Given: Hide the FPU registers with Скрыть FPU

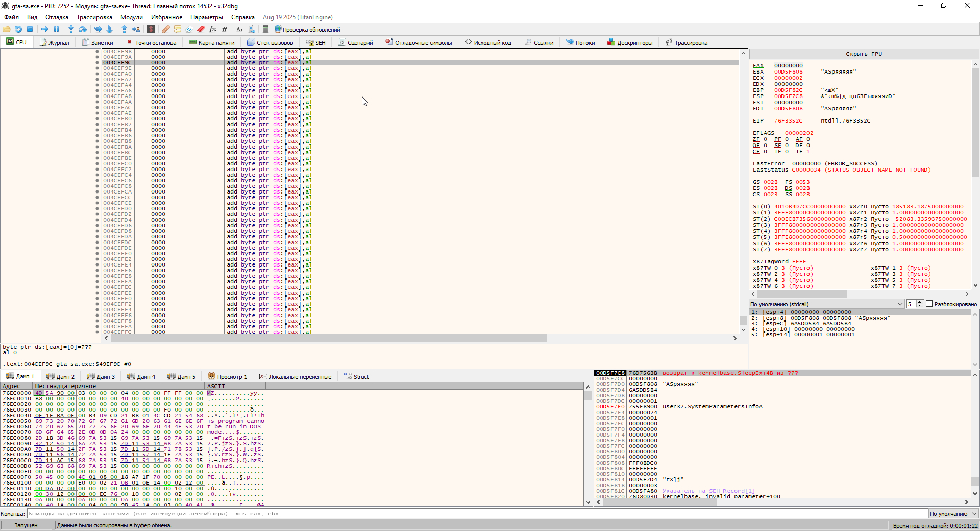Looking at the screenshot, I should tap(864, 54).
